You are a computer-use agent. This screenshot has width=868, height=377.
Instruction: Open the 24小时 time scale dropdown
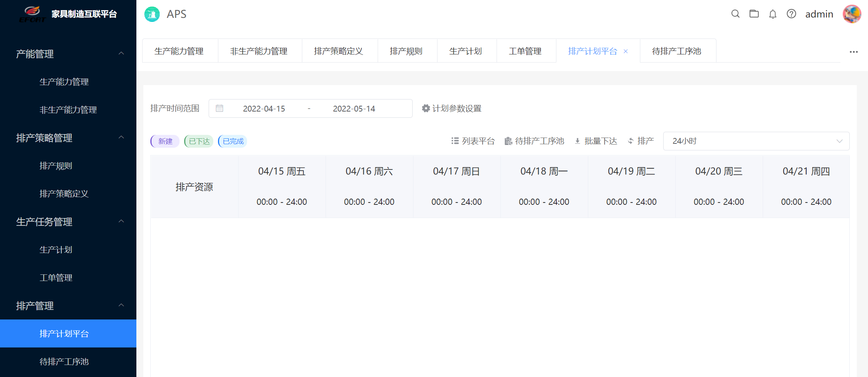click(756, 141)
